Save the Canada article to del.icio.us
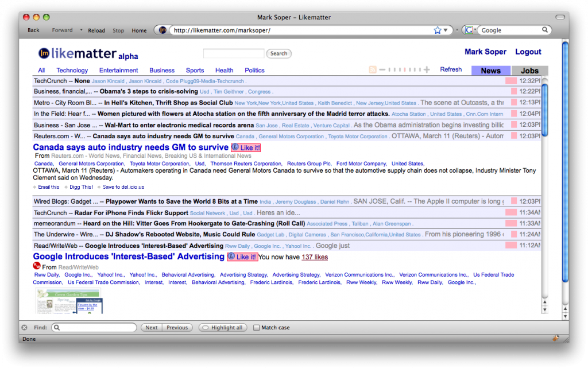Screen dimensions: 588x369 [x=124, y=187]
